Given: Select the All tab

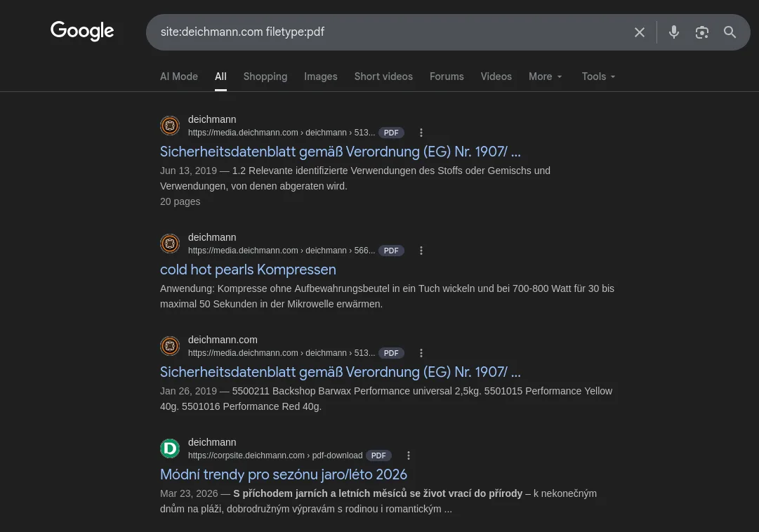Looking at the screenshot, I should point(220,77).
